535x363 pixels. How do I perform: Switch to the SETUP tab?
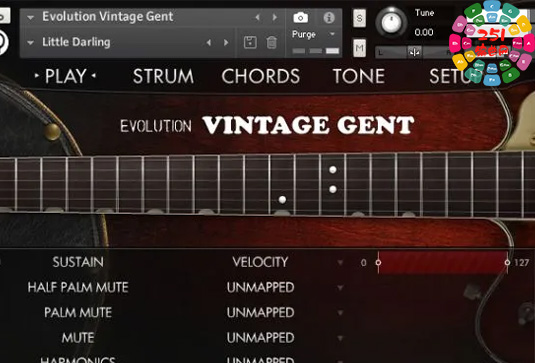coord(456,76)
